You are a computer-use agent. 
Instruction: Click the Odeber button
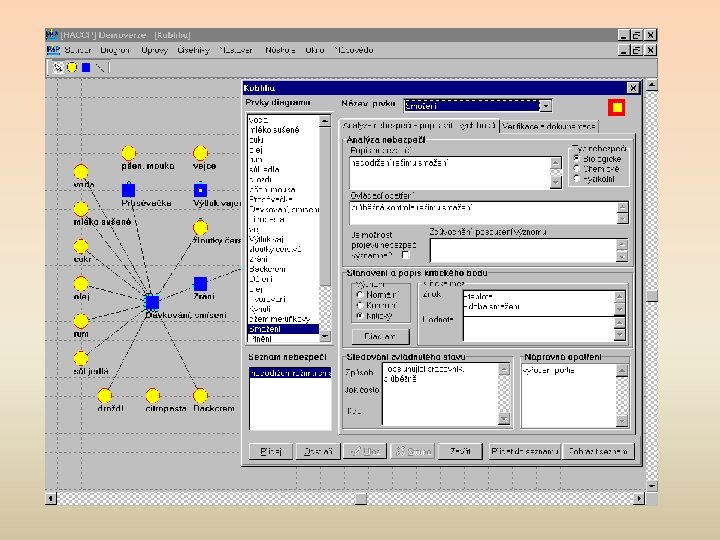pos(318,451)
